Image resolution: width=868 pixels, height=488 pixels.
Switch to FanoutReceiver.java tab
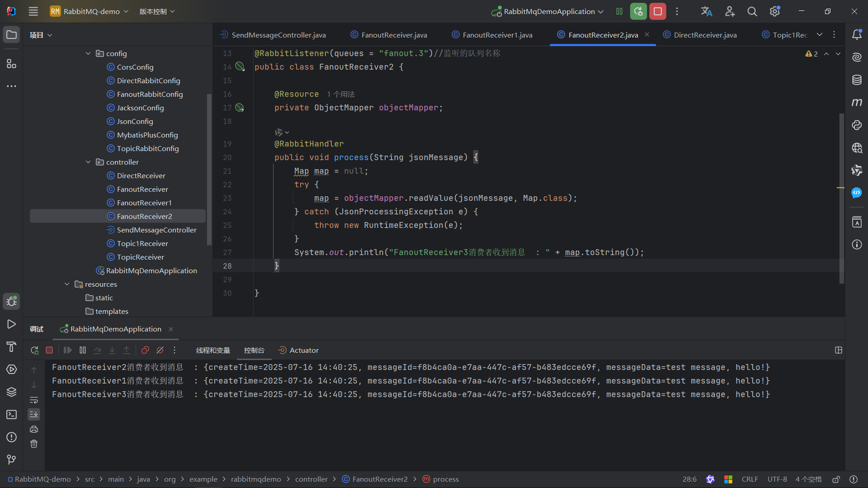point(389,35)
